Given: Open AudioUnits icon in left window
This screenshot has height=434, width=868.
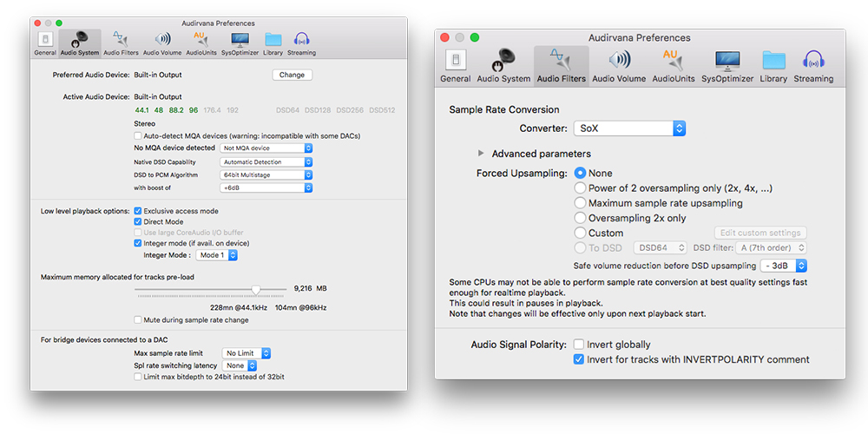Looking at the screenshot, I should pos(201,39).
